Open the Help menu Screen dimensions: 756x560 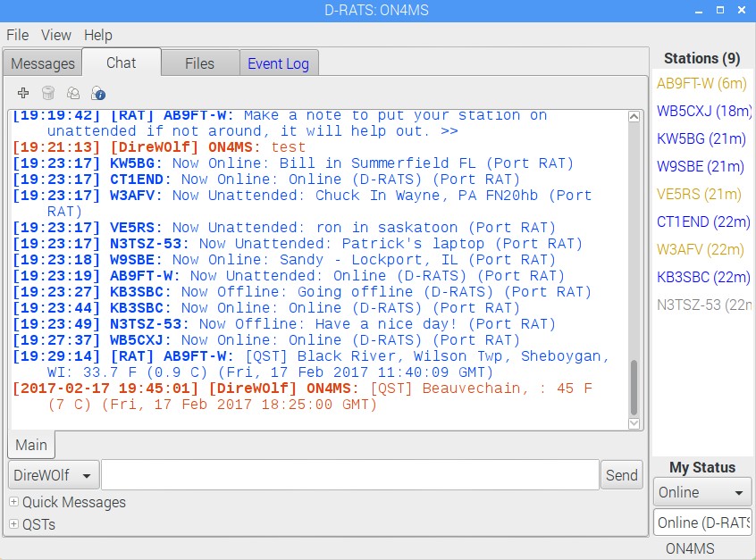click(98, 35)
